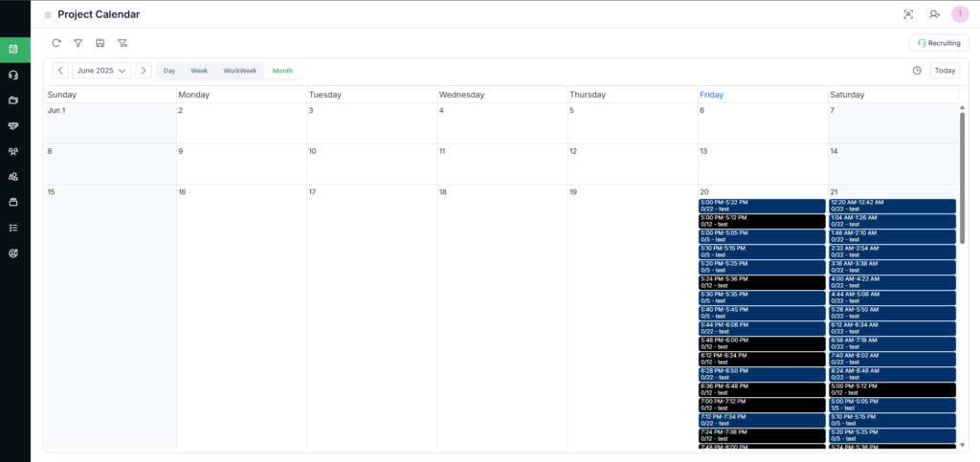The image size is (980, 462).
Task: Open the filter funnel icon
Action: (x=78, y=43)
